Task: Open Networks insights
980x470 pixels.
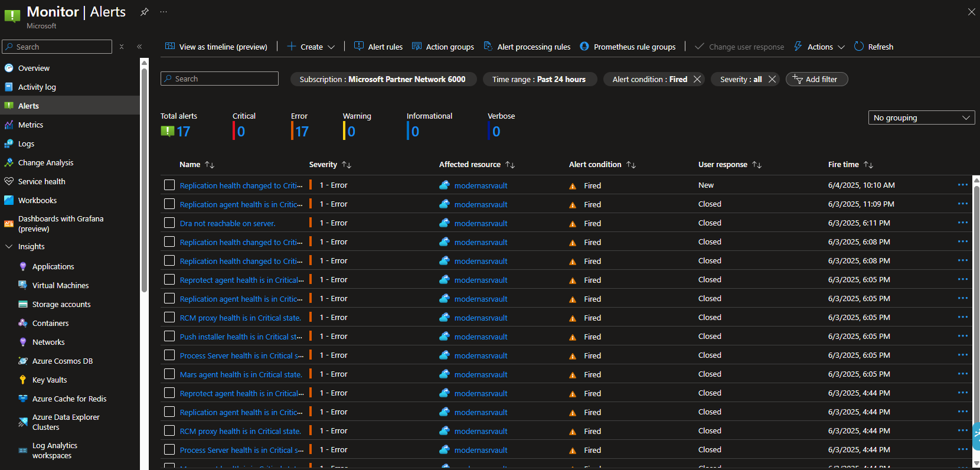Action: coord(48,342)
